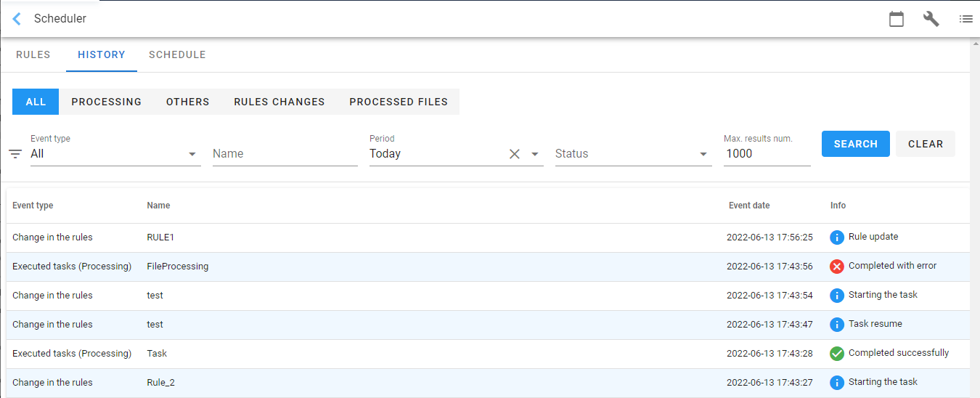
Task: Click the Info column header
Action: pyautogui.click(x=838, y=206)
